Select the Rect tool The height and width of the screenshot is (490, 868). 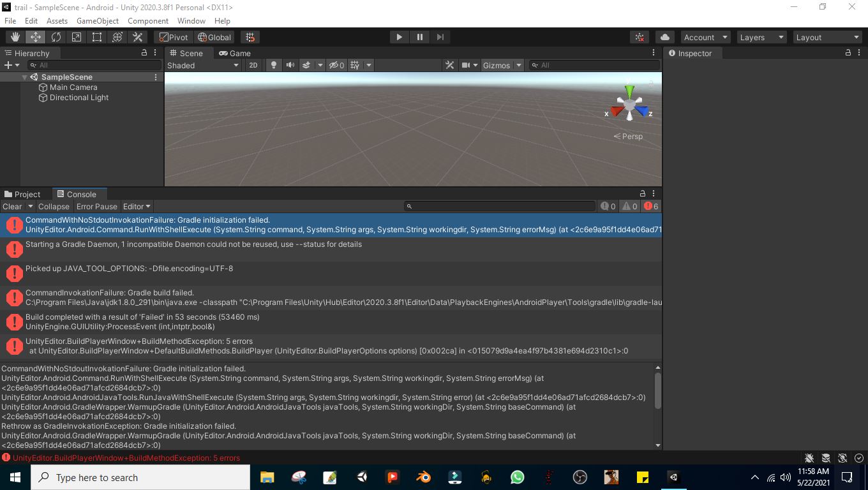(97, 37)
